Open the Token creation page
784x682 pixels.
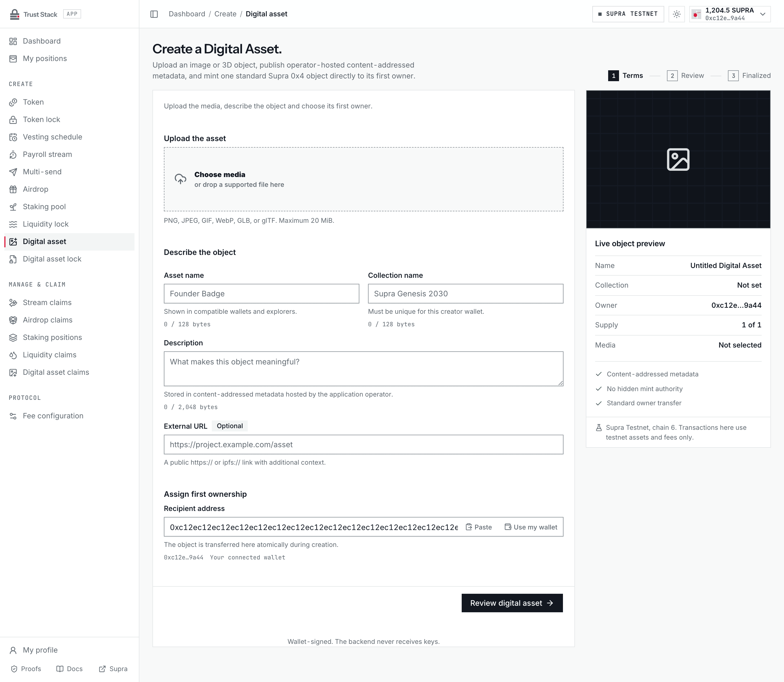tap(69, 102)
